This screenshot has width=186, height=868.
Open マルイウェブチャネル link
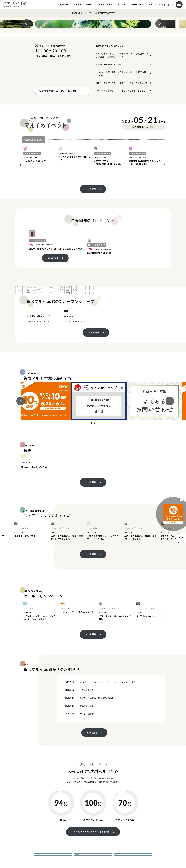click(123, 91)
